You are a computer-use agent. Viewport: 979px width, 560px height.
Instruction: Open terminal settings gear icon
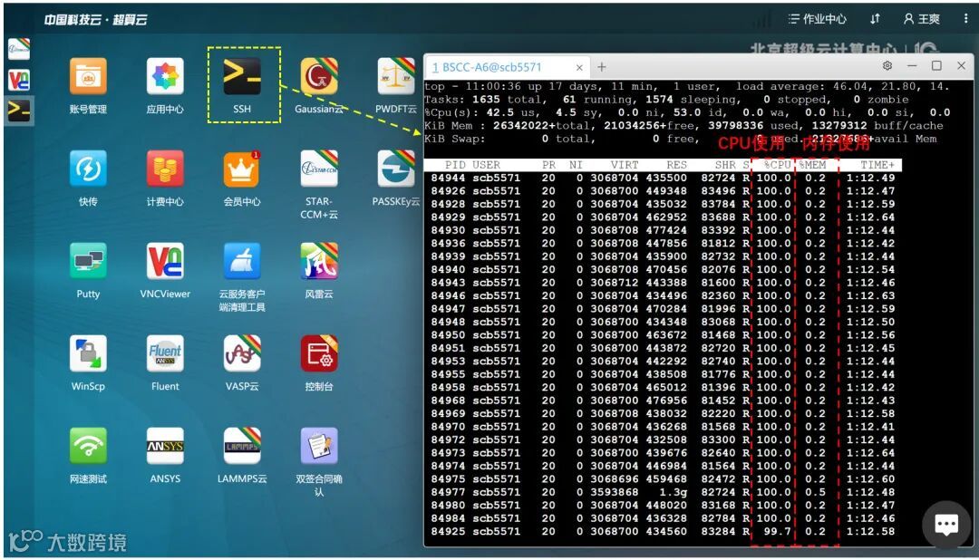(x=887, y=65)
